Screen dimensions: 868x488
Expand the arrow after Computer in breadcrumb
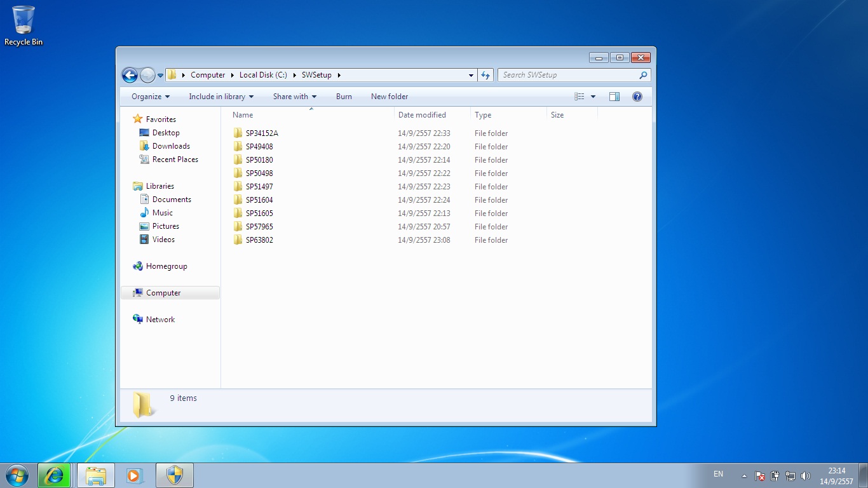pyautogui.click(x=233, y=75)
